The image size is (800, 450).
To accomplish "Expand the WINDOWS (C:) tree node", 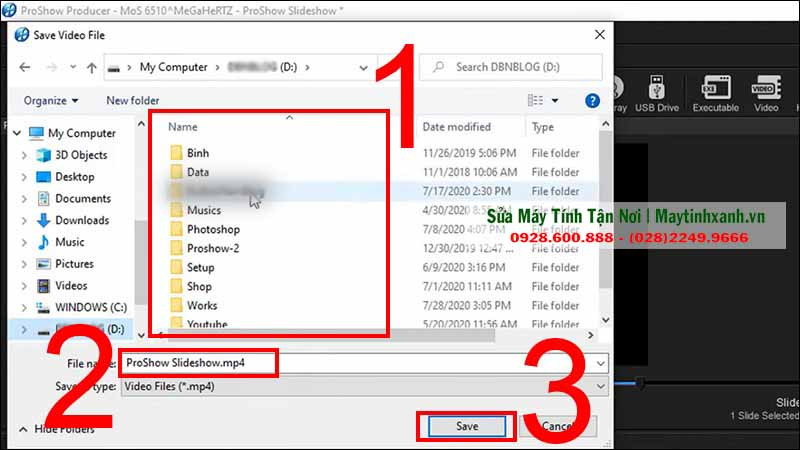I will (x=24, y=308).
